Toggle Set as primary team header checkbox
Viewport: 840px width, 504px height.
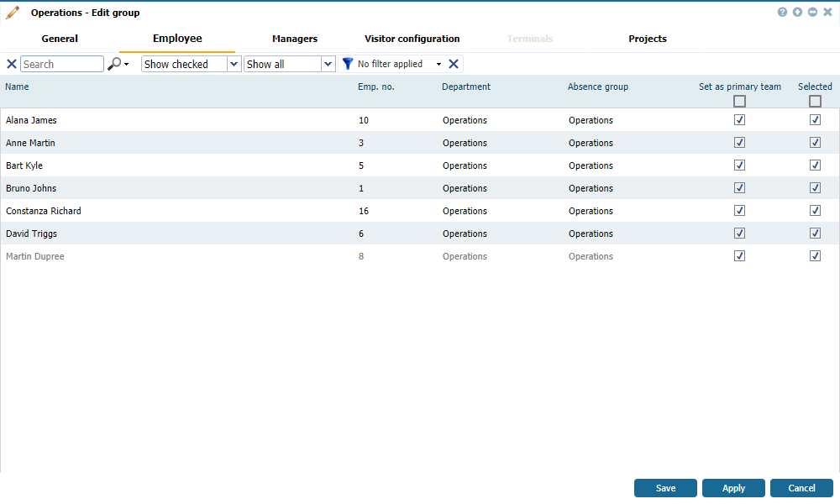(x=739, y=102)
